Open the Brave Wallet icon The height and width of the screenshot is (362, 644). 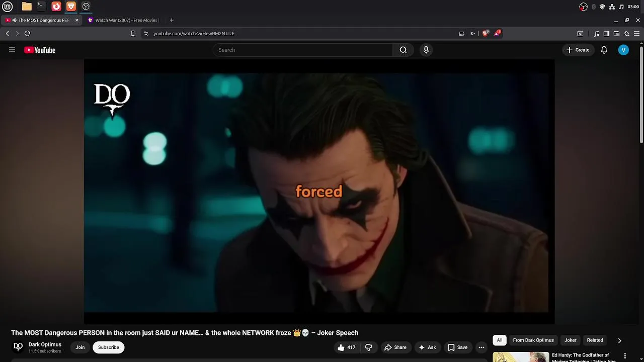(616, 33)
